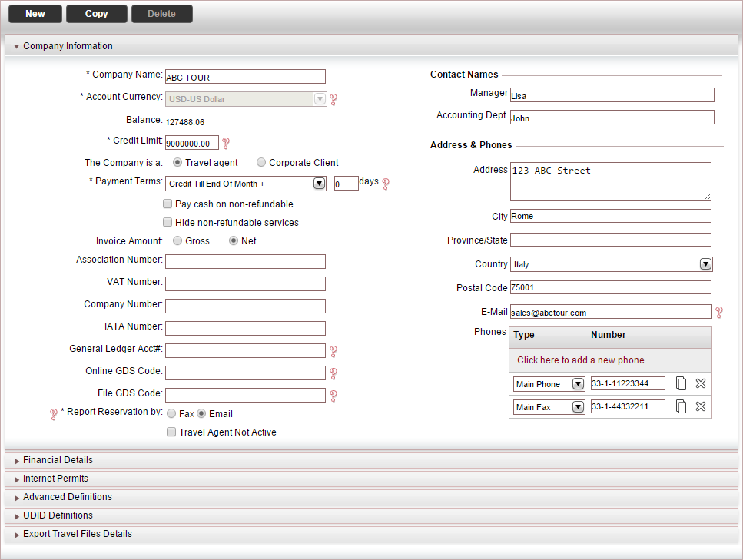This screenshot has height=560, width=743.
Task: Open the Payment Terms dropdown
Action: pos(320,184)
